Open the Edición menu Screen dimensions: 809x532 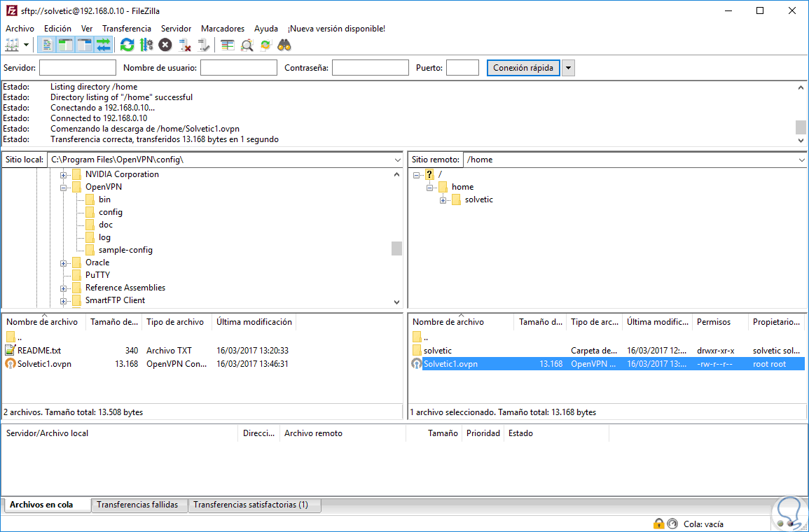click(57, 29)
